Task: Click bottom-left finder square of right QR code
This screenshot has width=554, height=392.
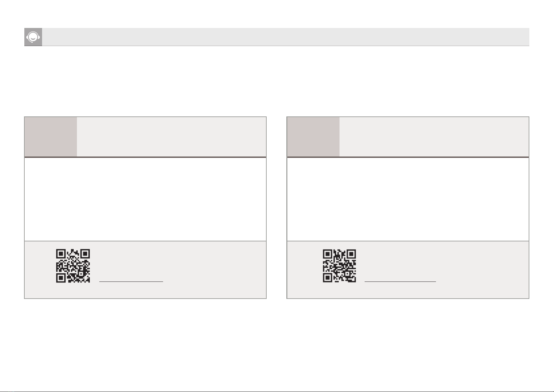Action: click(327, 278)
